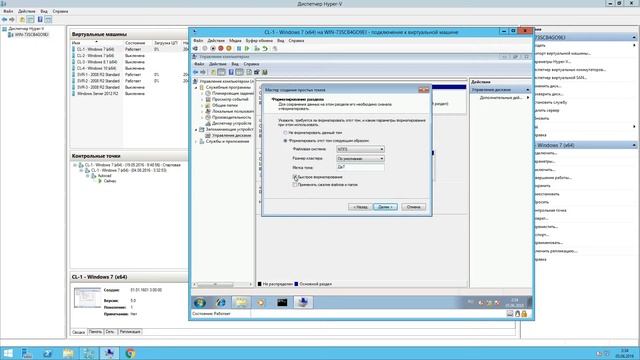Select 'Не форматировать данный том' radio
The image size is (640, 360).
coord(286,133)
